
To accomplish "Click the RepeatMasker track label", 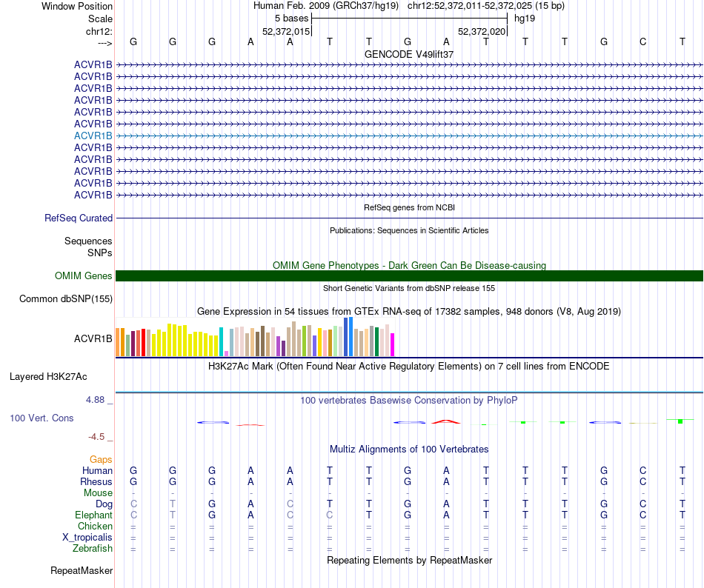I will [82, 570].
